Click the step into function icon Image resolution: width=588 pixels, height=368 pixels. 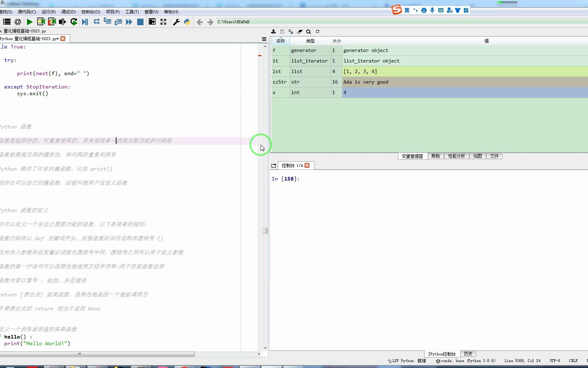pos(107,22)
